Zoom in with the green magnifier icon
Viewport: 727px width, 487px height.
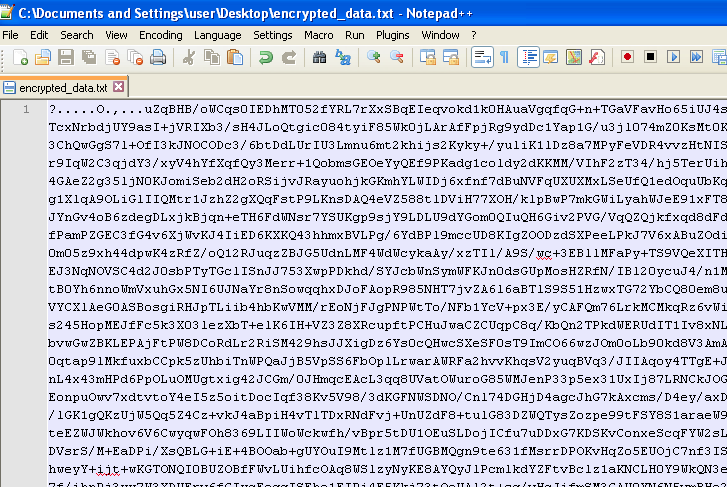pyautogui.click(x=374, y=58)
